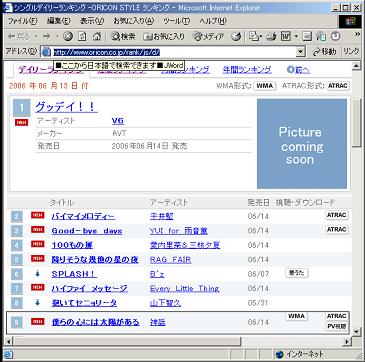Click the down-arrow rank icon beside 抱いてセニョリータ
The height and width of the screenshot is (362, 365).
(37, 303)
